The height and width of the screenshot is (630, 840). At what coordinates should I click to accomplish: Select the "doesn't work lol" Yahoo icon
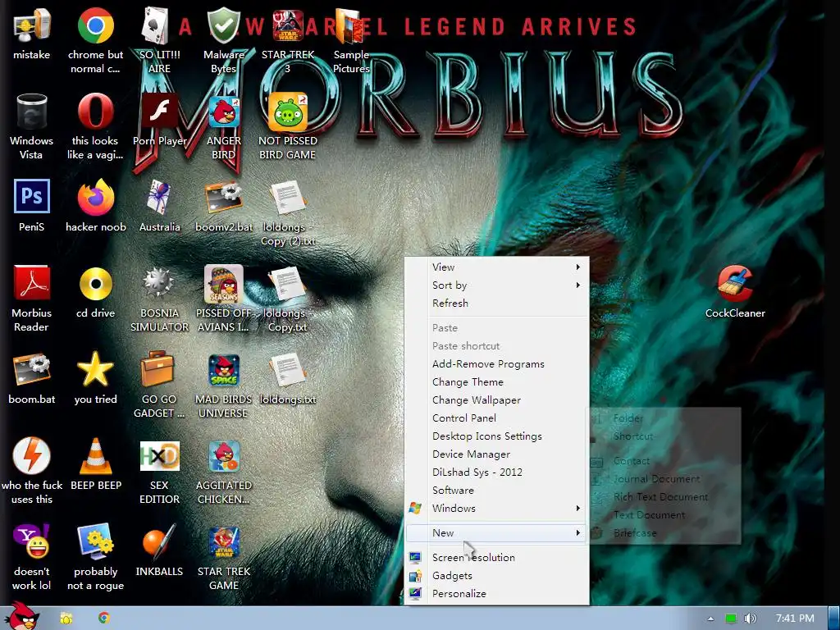[x=32, y=541]
